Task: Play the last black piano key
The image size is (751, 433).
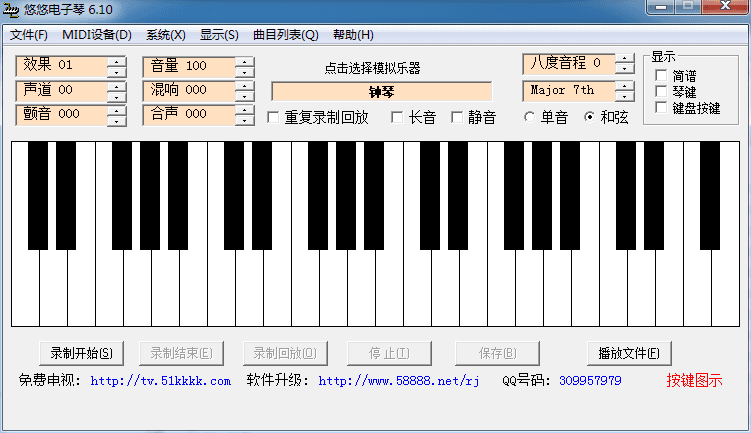Action: pos(710,195)
